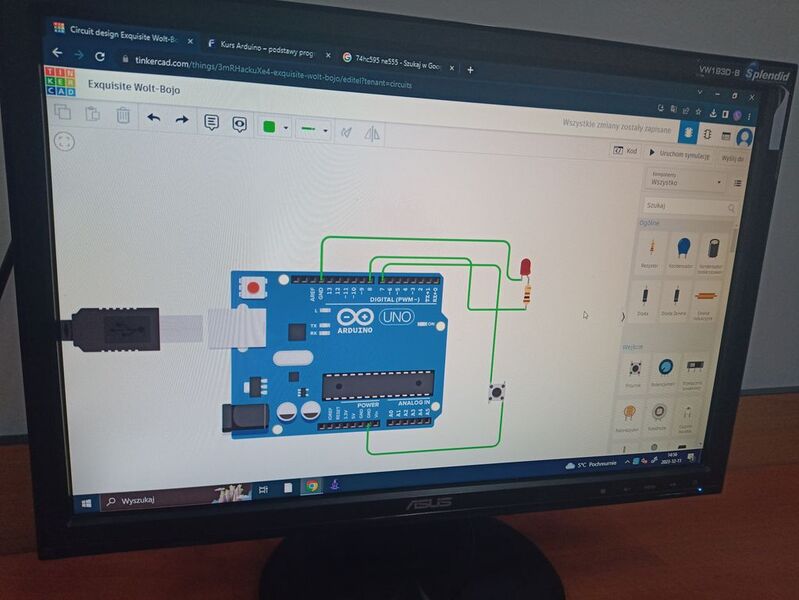
Task: Open the wire color dropdown arrow
Action: point(286,128)
